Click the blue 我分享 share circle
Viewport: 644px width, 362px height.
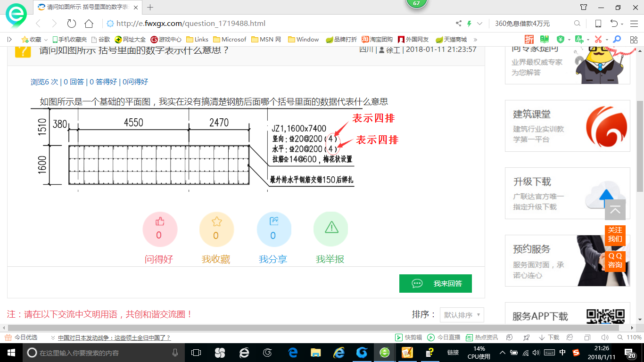click(x=274, y=230)
